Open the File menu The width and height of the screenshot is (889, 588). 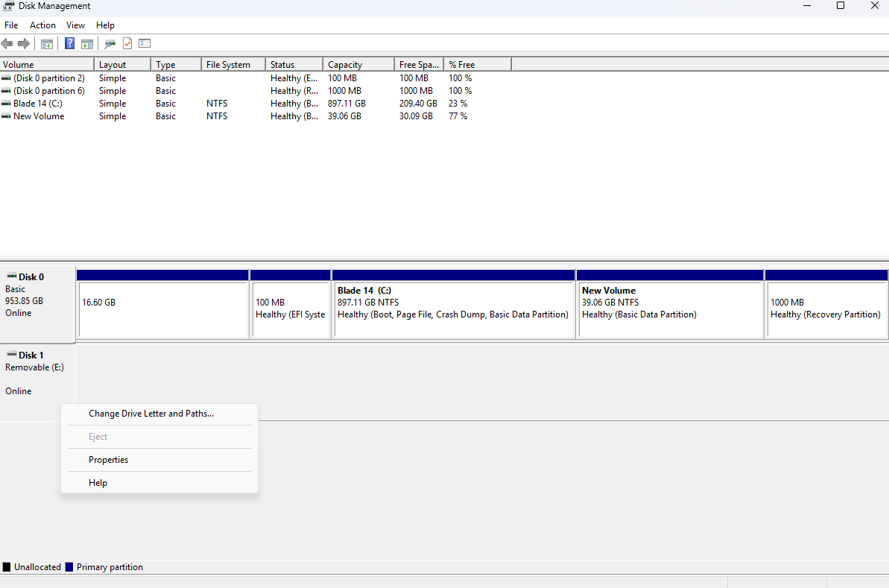(x=11, y=25)
